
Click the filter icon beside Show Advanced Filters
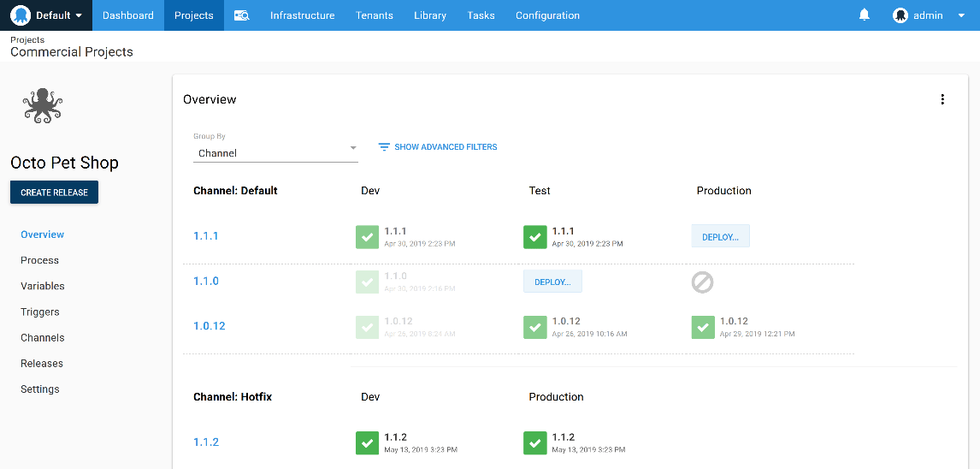[x=384, y=147]
